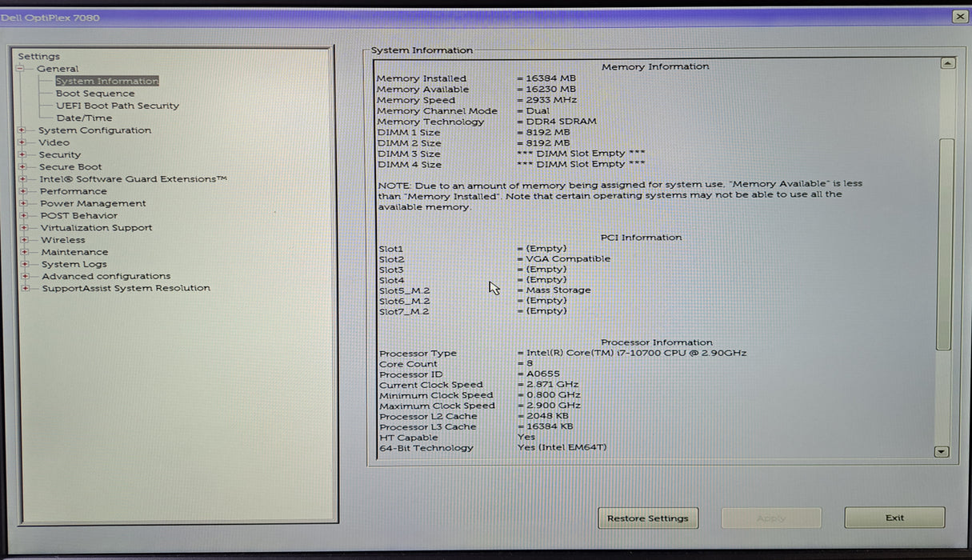Select the System Logs label
The width and height of the screenshot is (972, 560).
pyautogui.click(x=74, y=264)
